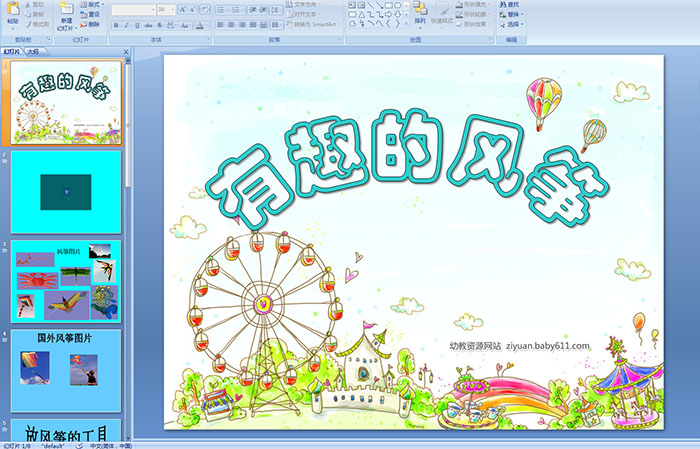Image resolution: width=700 pixels, height=449 pixels.
Task: Expand the Layout (版式) dropdown
Action: [x=91, y=4]
